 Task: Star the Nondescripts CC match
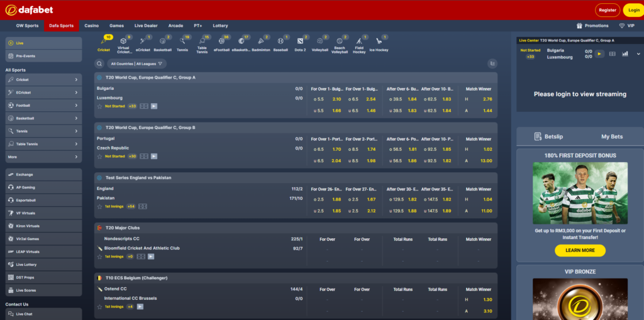(99, 257)
